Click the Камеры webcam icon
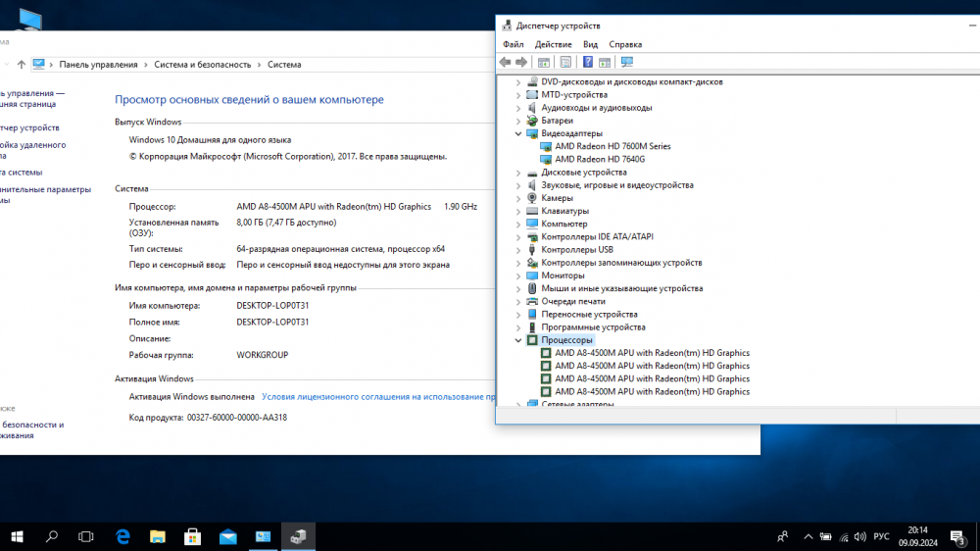980x551 pixels. tap(532, 198)
